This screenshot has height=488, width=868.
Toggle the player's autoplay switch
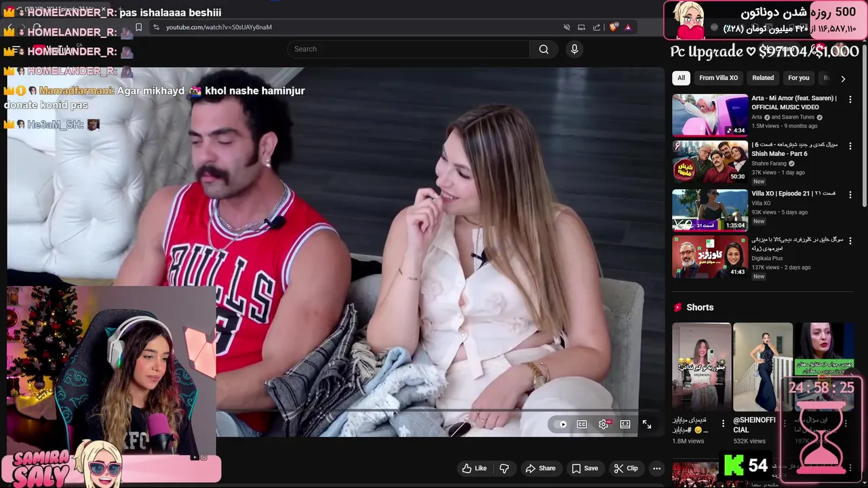click(x=560, y=424)
